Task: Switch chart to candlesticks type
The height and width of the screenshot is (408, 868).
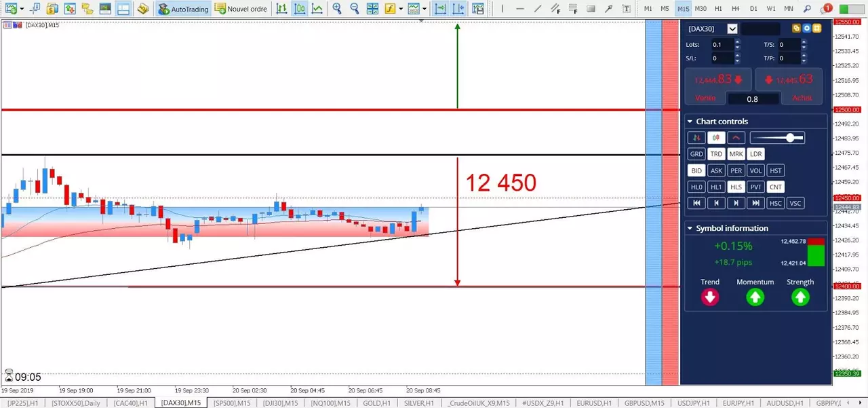Action: point(299,9)
